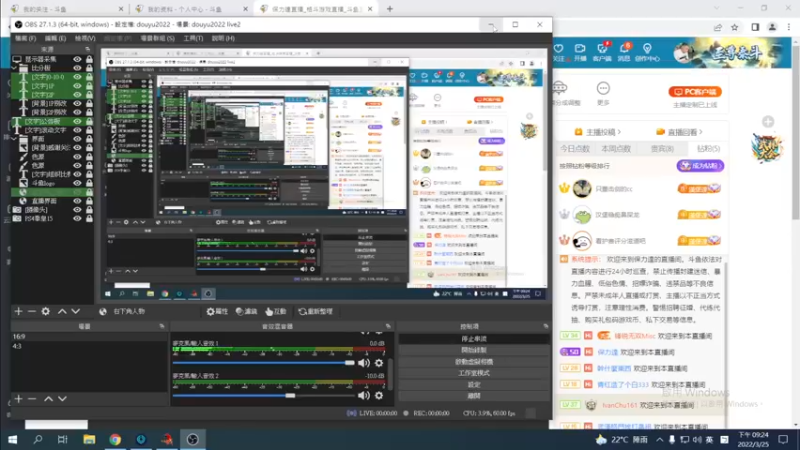Toggle eye icon for 界面 group
The height and width of the screenshot is (450, 800).
click(77, 139)
